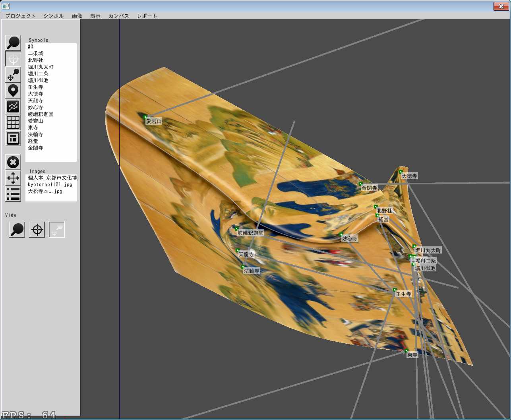Click the 堀川丸太町 marker label on canvas

428,250
